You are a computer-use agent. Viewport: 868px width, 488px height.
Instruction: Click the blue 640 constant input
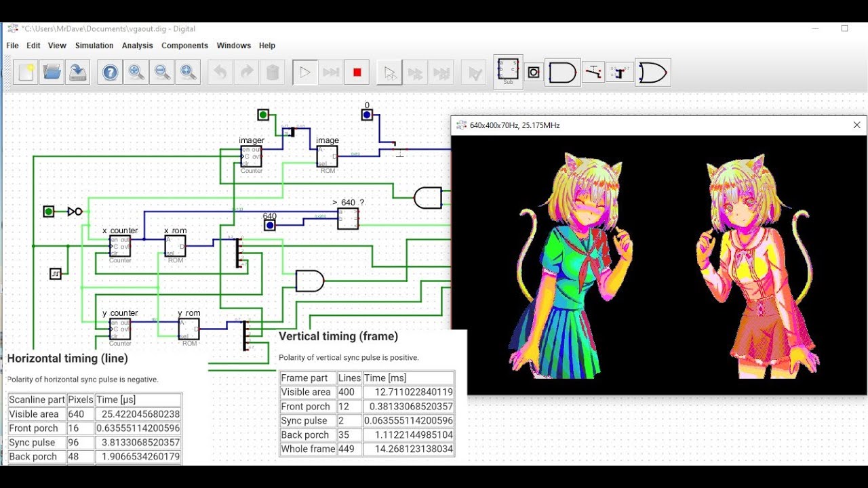coord(270,225)
